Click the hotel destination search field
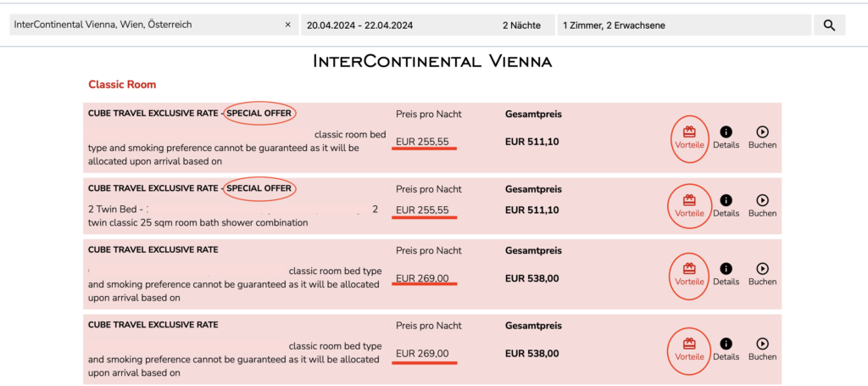 tap(144, 25)
